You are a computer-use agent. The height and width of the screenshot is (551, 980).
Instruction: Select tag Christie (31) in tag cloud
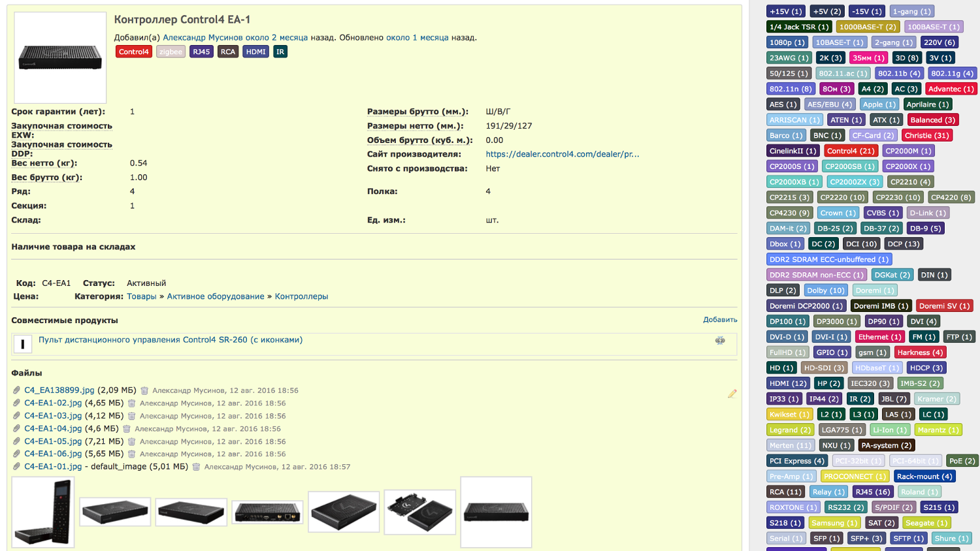(x=926, y=135)
